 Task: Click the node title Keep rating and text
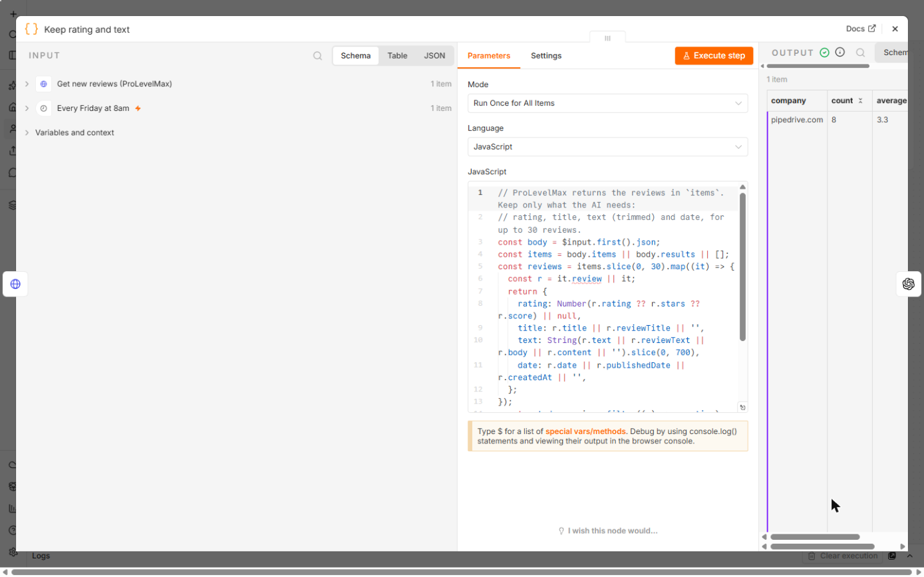click(x=86, y=29)
